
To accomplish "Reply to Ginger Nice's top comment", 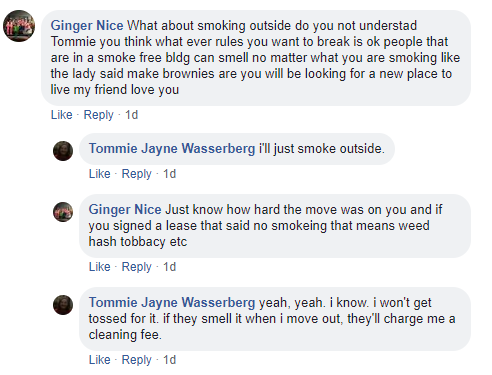I will (98, 115).
